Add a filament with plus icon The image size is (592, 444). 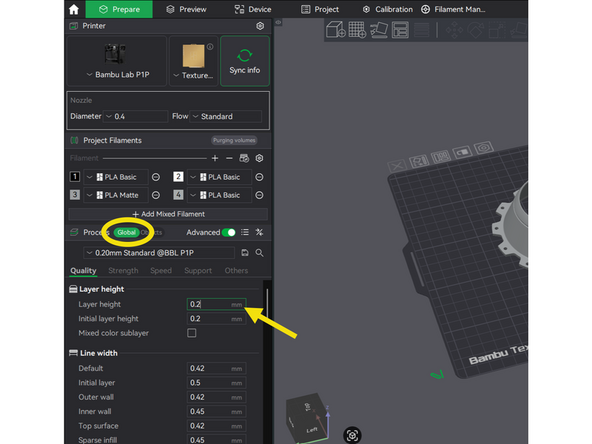pos(215,158)
